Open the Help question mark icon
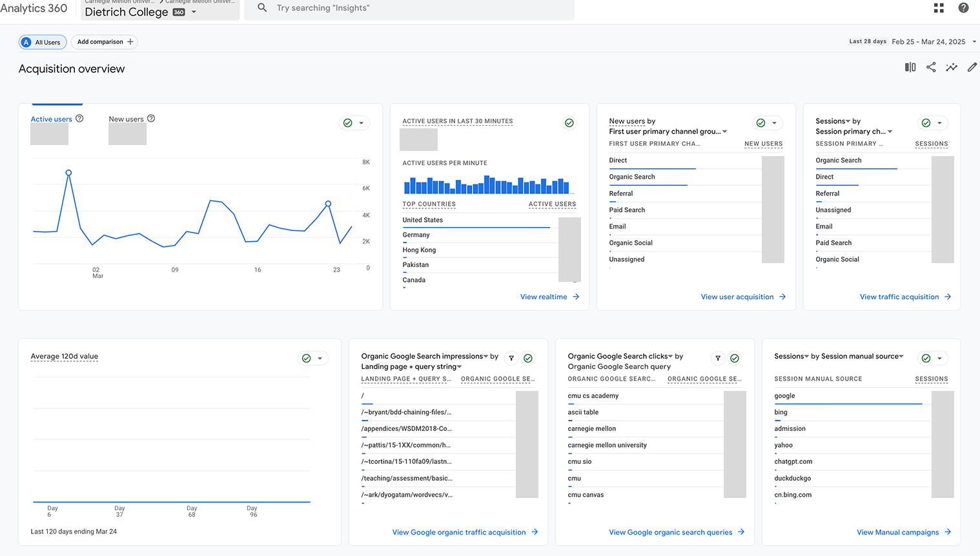 [963, 8]
